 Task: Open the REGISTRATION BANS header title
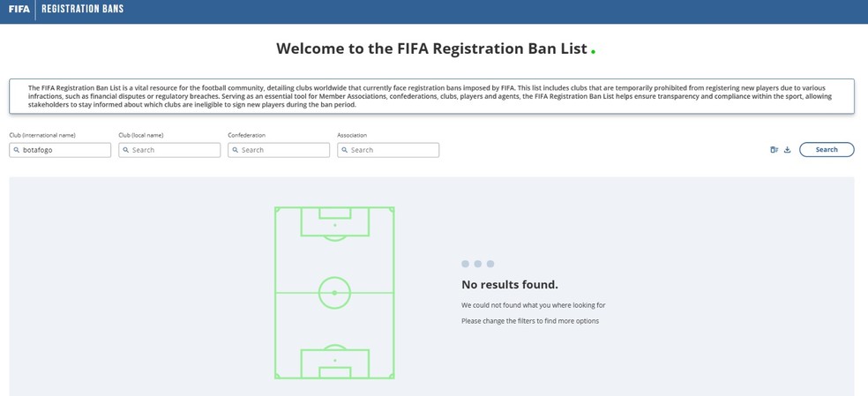pos(83,9)
